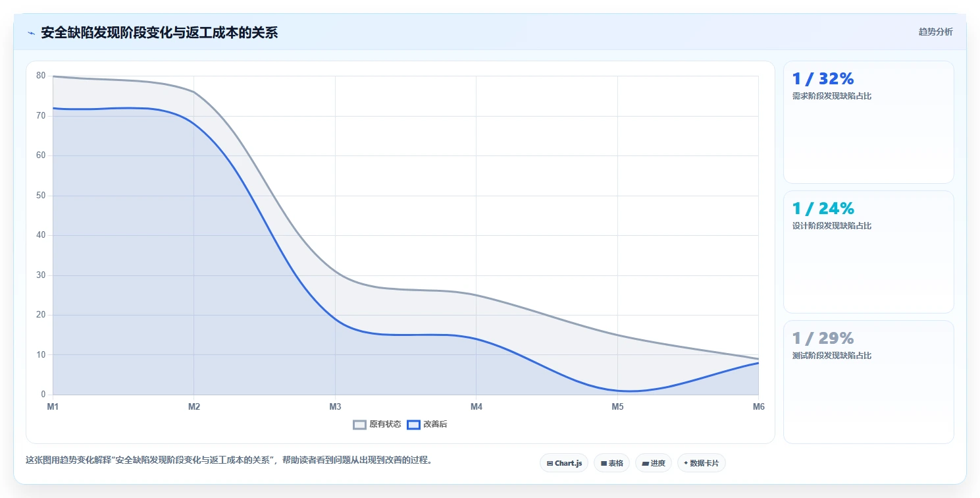Viewport: 980px width, 498px height.
Task: Click the 改善后 legend text
Action: coord(435,425)
